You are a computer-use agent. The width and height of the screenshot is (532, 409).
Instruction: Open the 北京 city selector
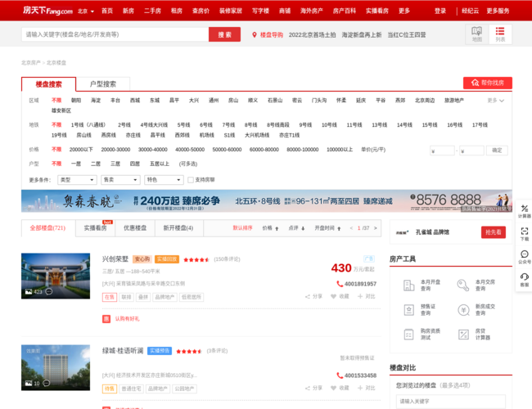[86, 11]
